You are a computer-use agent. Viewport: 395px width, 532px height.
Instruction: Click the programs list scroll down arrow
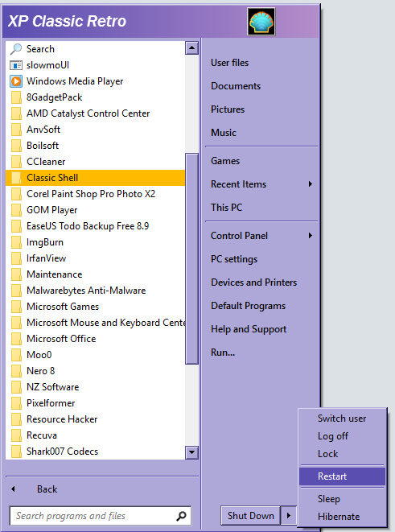pos(192,452)
